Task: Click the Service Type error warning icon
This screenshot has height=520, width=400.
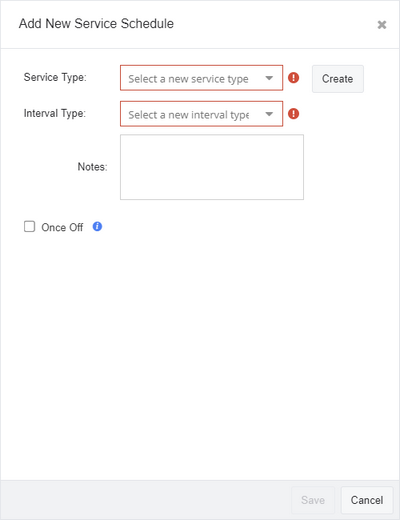Action: (x=293, y=78)
